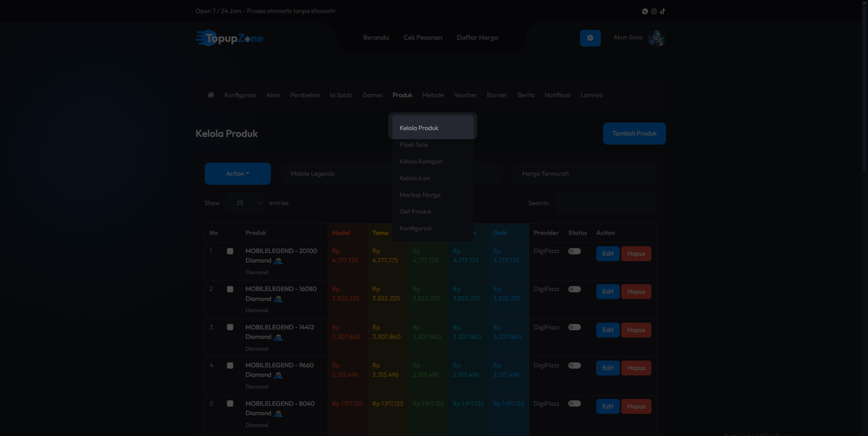Tick checkbox for MOBILELEGEND - 9660 Diamond
Viewport: 868px width, 436px height.
click(230, 366)
